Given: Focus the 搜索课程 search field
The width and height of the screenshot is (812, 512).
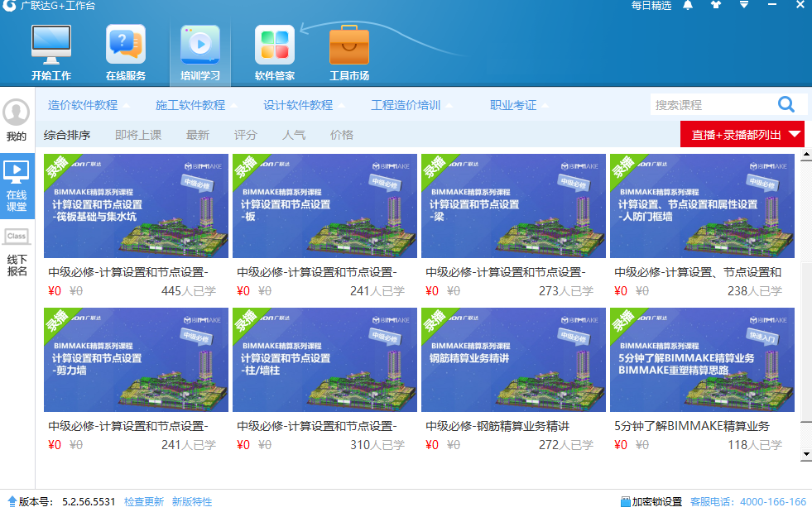Looking at the screenshot, I should click(x=713, y=105).
